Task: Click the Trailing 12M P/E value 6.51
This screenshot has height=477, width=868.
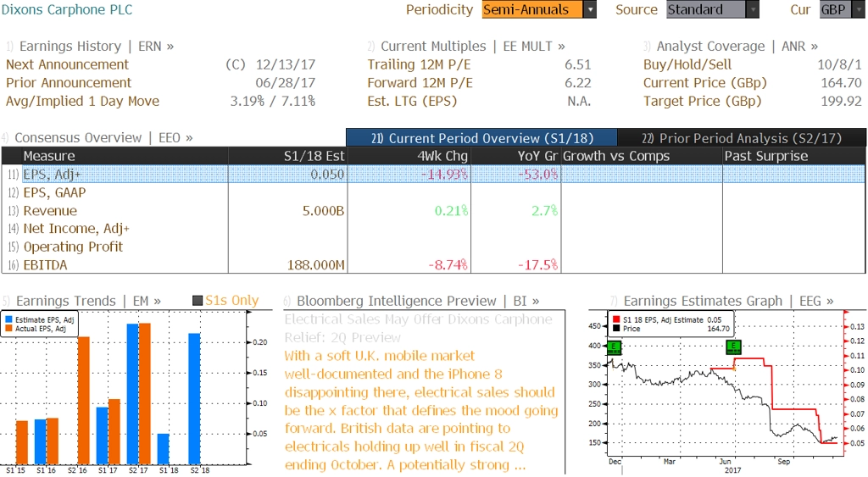Action: click(578, 64)
